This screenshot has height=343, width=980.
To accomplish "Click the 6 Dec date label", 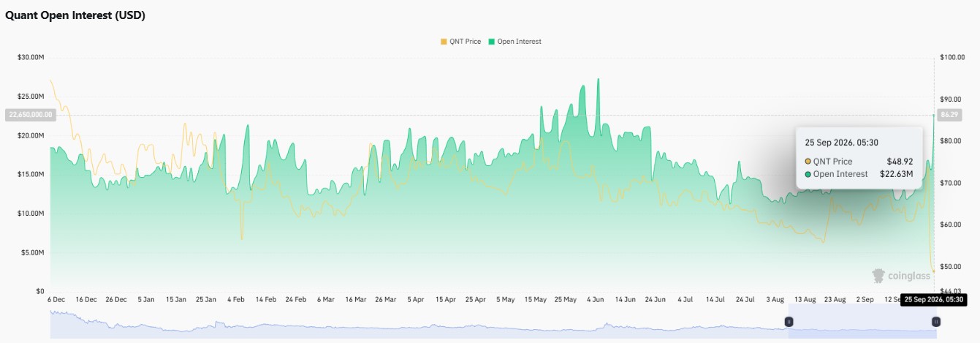I will (x=58, y=299).
